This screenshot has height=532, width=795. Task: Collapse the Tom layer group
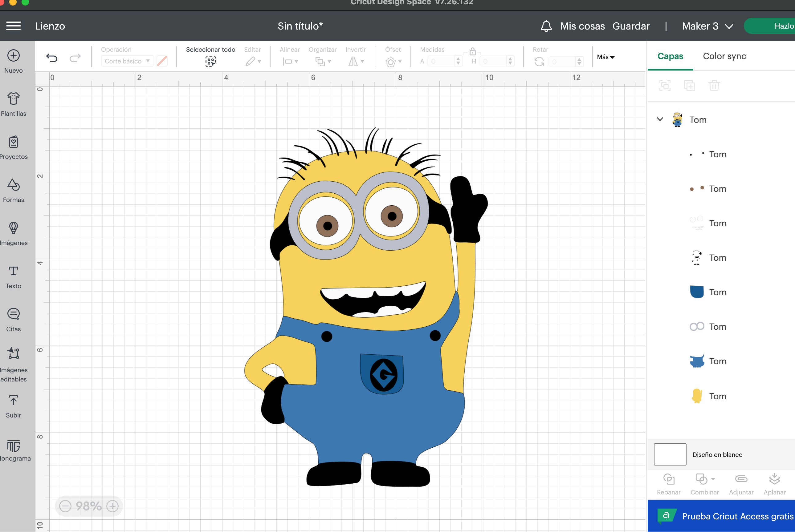[x=660, y=119]
